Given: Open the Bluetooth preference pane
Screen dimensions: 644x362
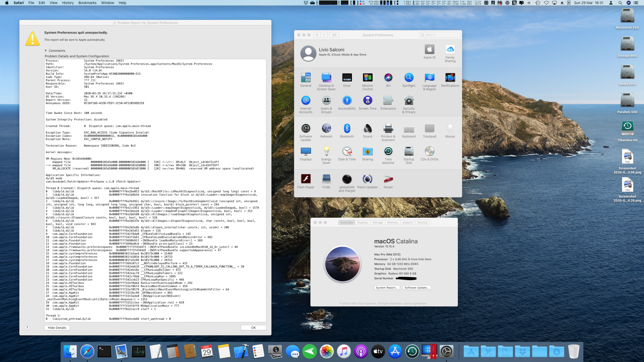Looking at the screenshot, I should (347, 129).
